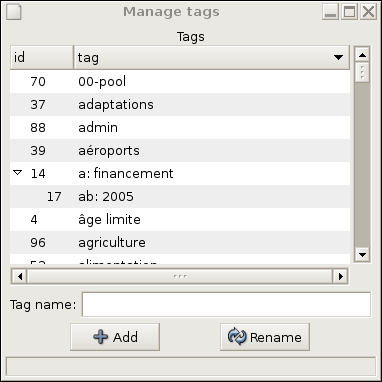This screenshot has width=382, height=382.
Task: Click the plus icon on Add button
Action: point(101,337)
